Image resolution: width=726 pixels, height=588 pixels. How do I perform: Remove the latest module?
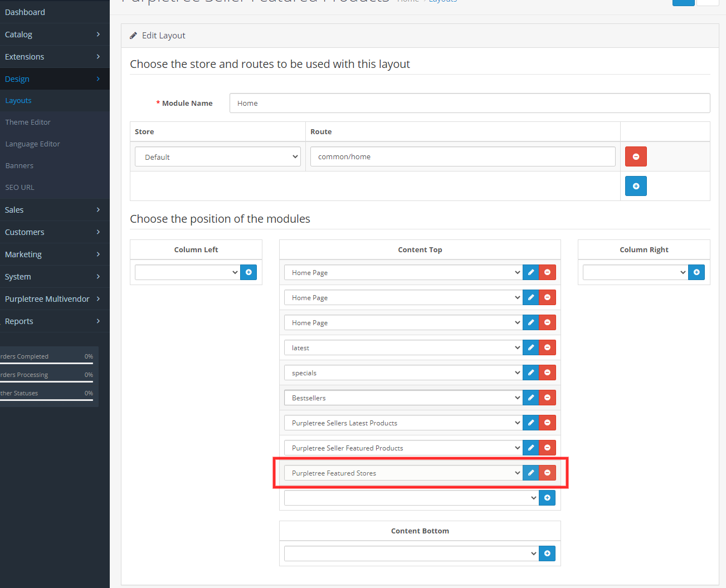tap(548, 347)
